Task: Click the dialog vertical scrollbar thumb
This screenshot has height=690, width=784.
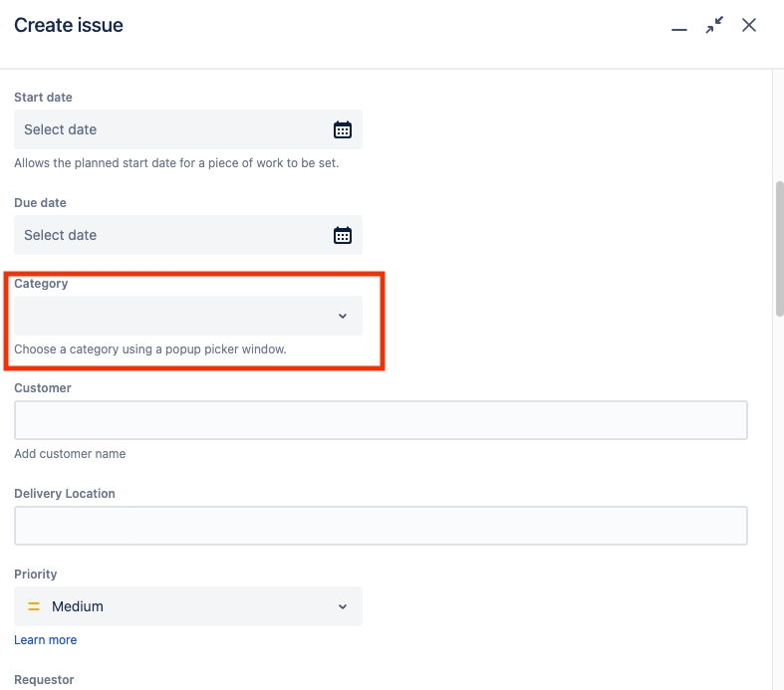Action: click(x=779, y=249)
